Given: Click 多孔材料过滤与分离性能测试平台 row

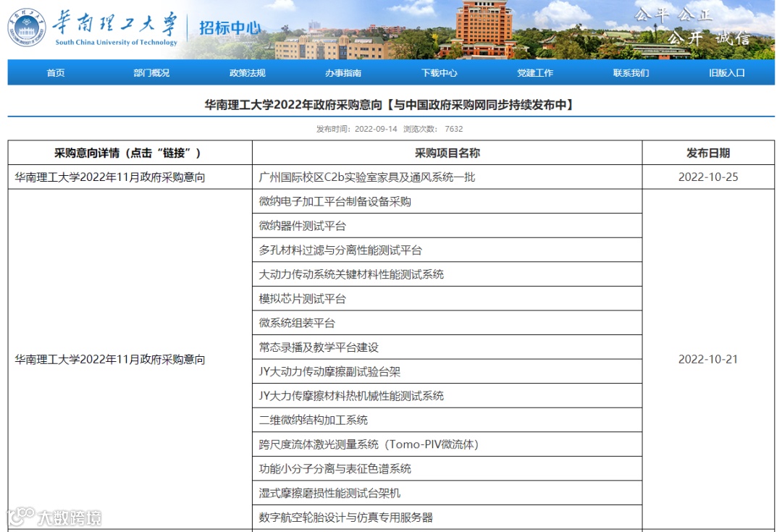Looking at the screenshot, I should (447, 250).
